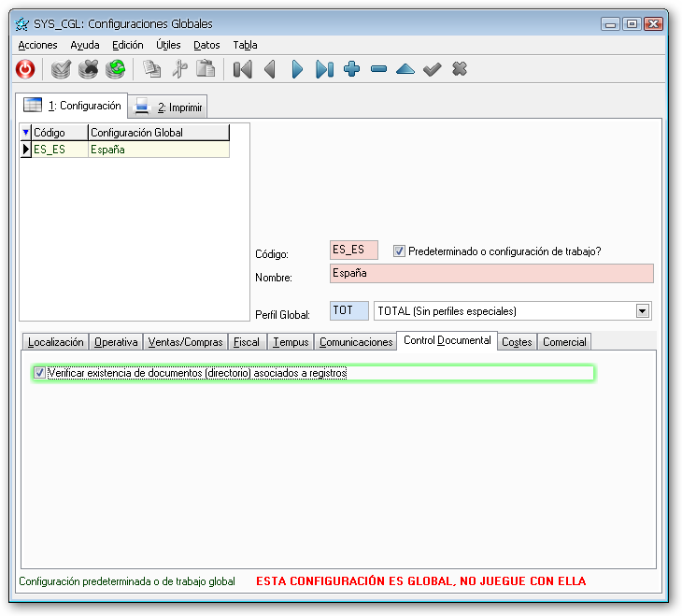This screenshot has height=616, width=682.
Task: Switch to 2: Imprimir tab
Action: click(x=168, y=107)
